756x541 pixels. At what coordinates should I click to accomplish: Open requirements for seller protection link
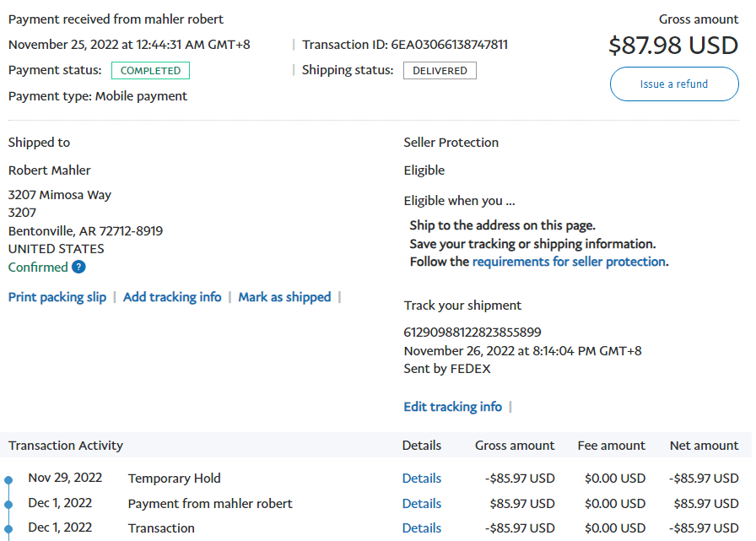point(569,262)
